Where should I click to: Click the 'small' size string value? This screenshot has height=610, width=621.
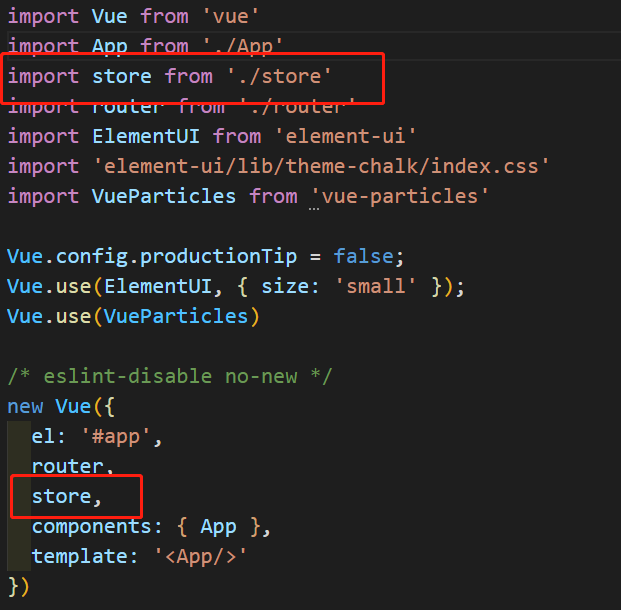click(381, 286)
